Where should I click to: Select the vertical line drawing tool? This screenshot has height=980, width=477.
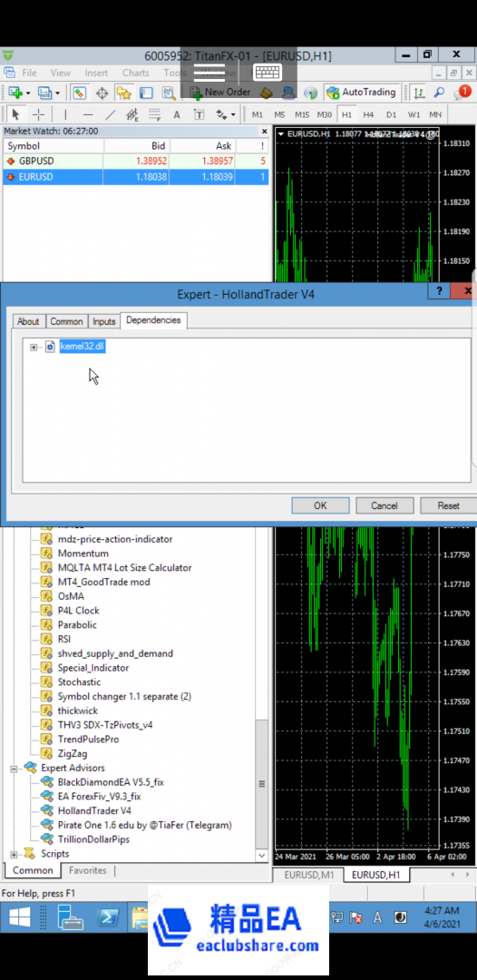[65, 114]
